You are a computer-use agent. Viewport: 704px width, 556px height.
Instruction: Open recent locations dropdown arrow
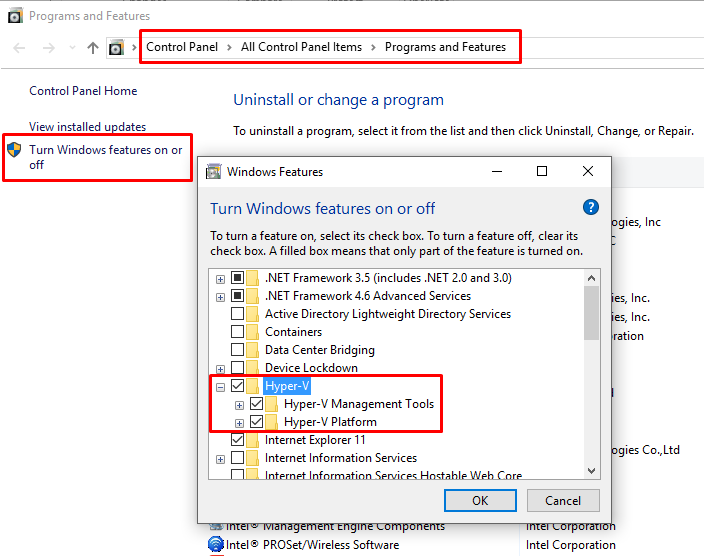72,47
